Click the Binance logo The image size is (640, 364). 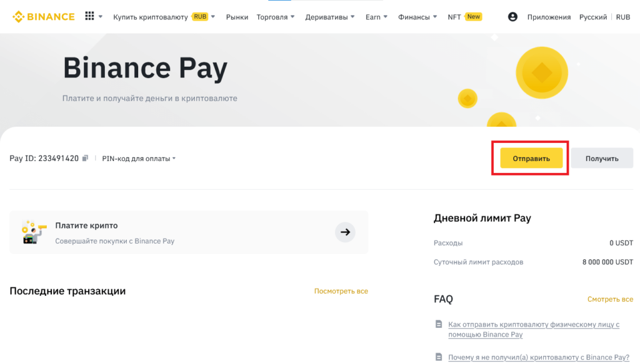pyautogui.click(x=43, y=17)
